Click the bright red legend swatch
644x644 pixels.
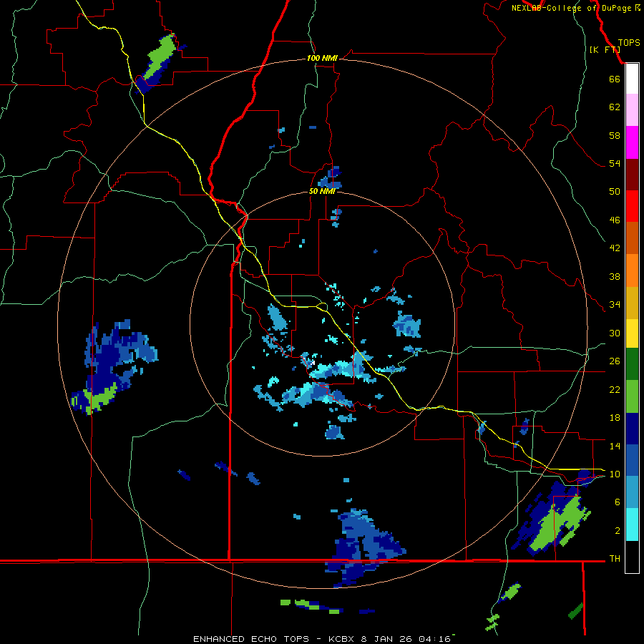(x=632, y=206)
